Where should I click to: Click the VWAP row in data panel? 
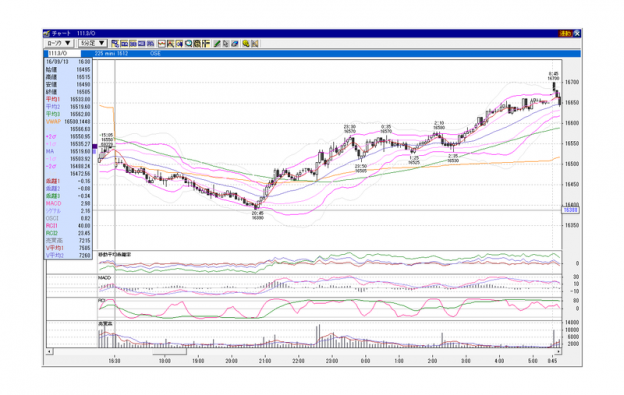(x=68, y=122)
